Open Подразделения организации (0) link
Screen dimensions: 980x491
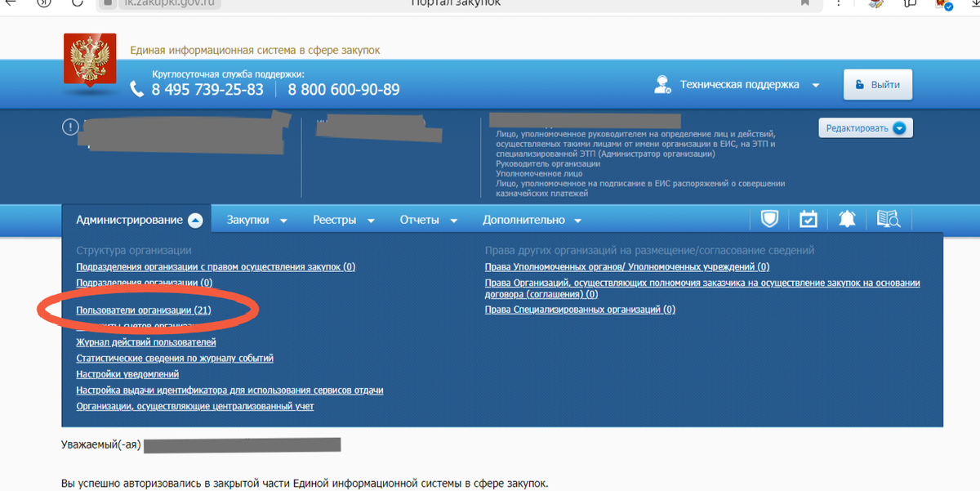coord(144,283)
